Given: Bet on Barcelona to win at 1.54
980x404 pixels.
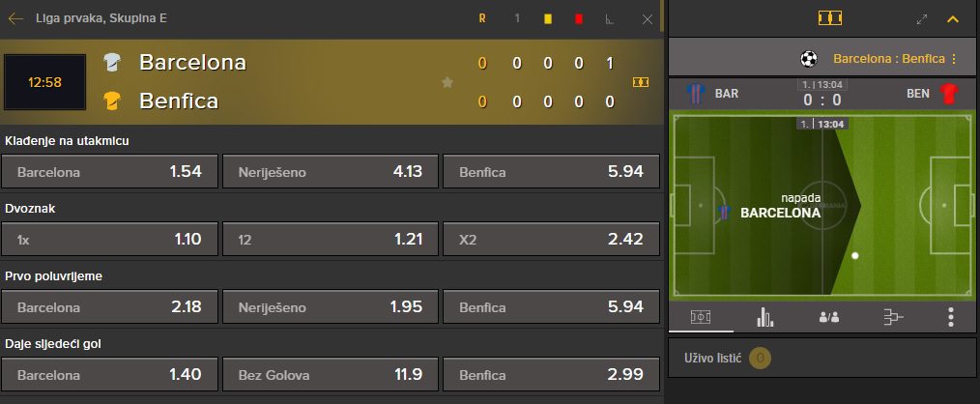Looking at the screenshot, I should click(109, 171).
